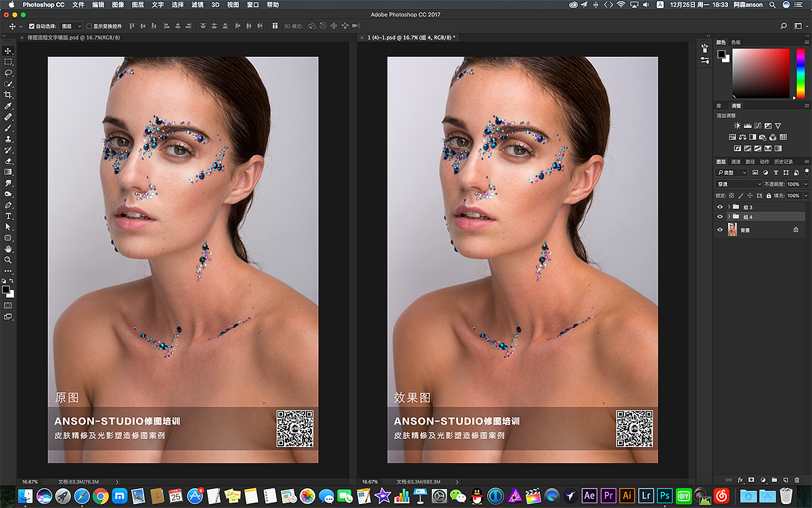This screenshot has width=812, height=508.
Task: Add a Levels adjustment
Action: click(x=748, y=125)
